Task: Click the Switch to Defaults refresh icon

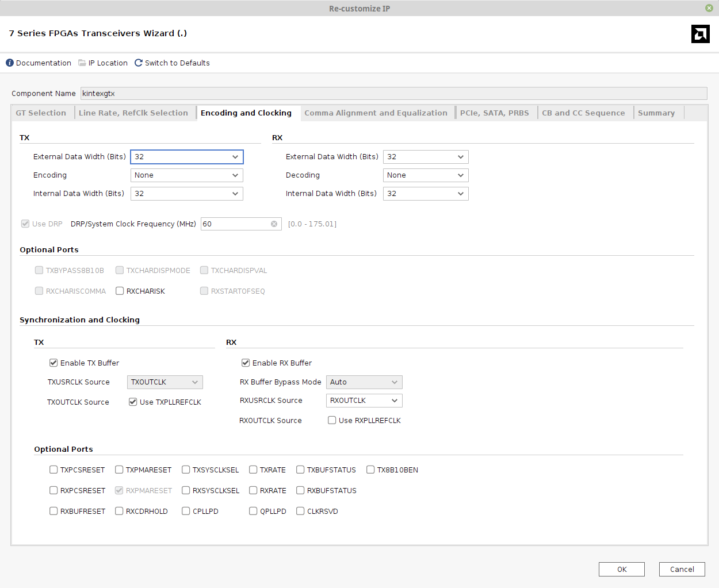Action: click(x=138, y=63)
